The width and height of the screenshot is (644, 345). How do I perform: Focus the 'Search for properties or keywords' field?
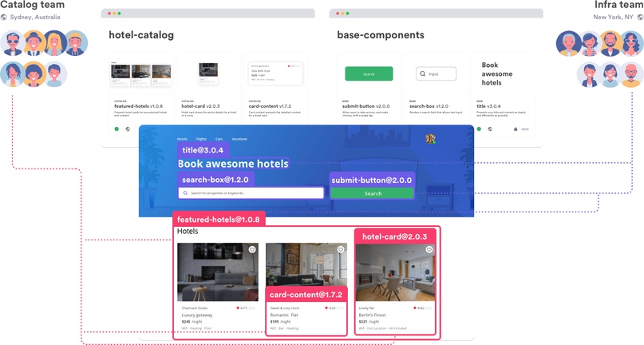251,192
